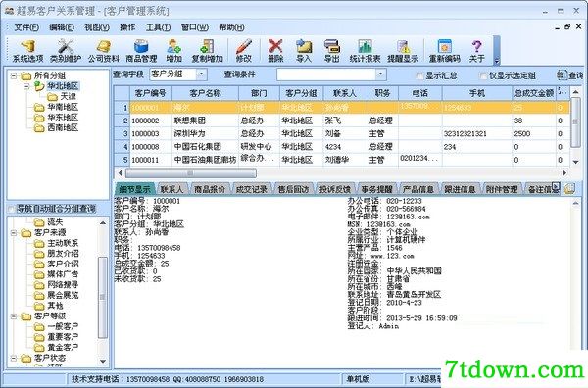588x388 pixels.
Task: Click the 关于 question mark icon
Action: [476, 51]
